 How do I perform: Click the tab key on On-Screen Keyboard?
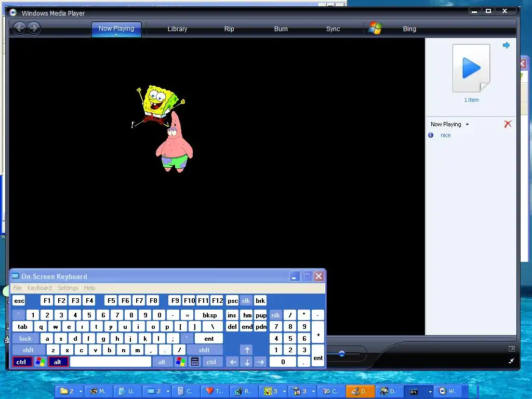click(x=22, y=327)
